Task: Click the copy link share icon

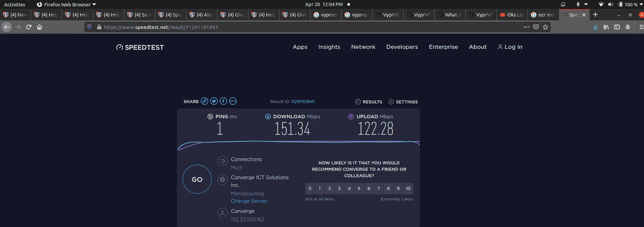Action: point(205,101)
